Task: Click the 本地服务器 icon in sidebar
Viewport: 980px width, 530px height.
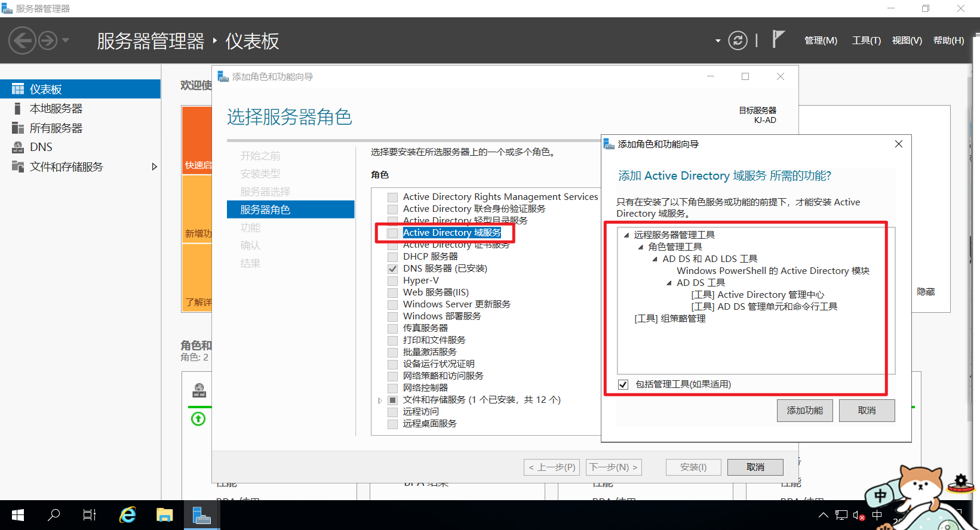Action: point(18,109)
